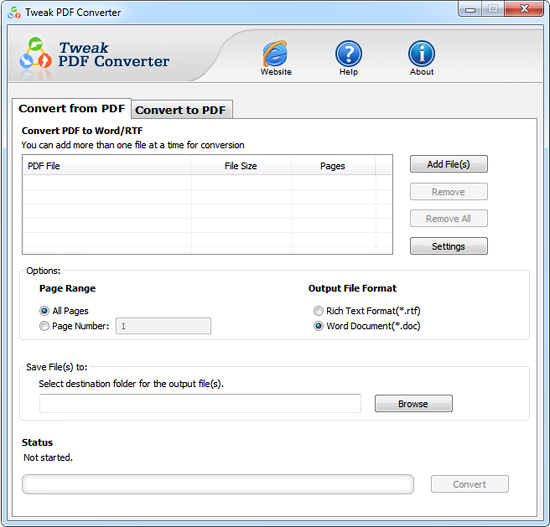Switch to Convert from PDF tab
The image size is (550, 527).
coord(72,108)
